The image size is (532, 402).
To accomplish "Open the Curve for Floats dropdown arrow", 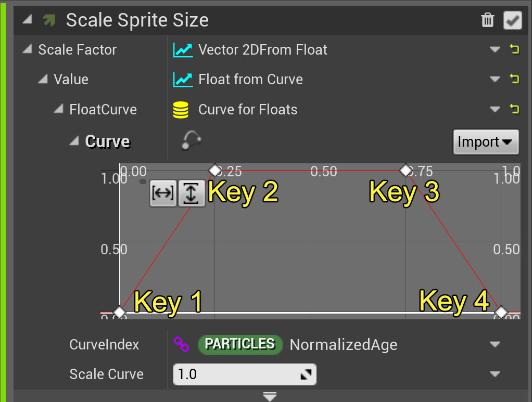I will [495, 110].
